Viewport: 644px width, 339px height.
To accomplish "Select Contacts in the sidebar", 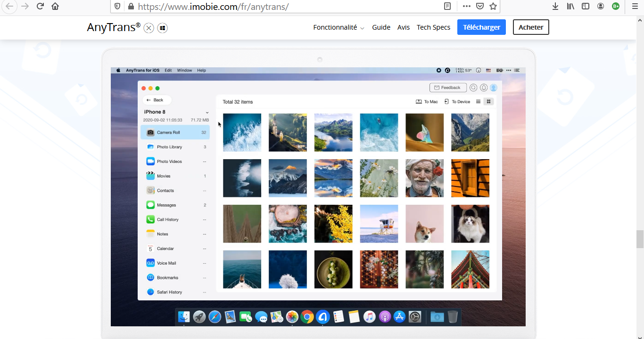I will [x=175, y=191].
